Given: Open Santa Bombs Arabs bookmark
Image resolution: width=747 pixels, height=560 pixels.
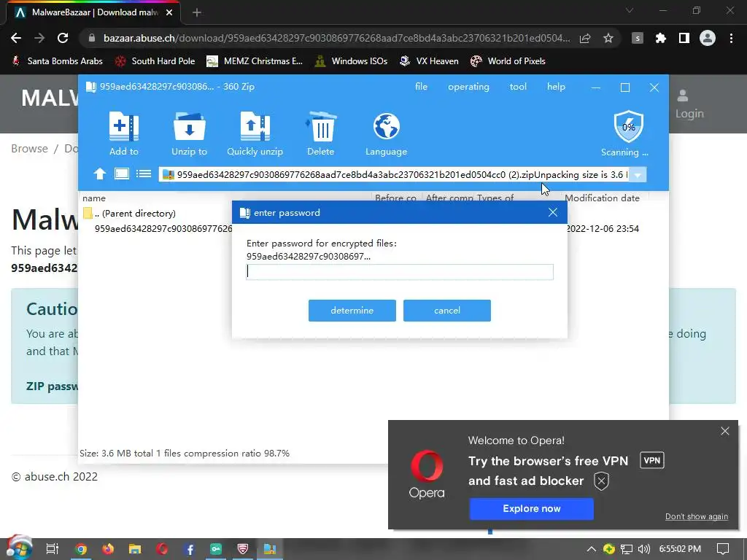Looking at the screenshot, I should [x=57, y=61].
